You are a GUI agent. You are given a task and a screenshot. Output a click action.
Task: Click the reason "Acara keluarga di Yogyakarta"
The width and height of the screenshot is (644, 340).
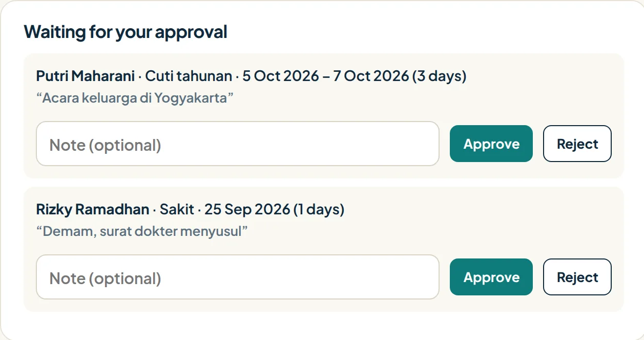[x=135, y=97]
